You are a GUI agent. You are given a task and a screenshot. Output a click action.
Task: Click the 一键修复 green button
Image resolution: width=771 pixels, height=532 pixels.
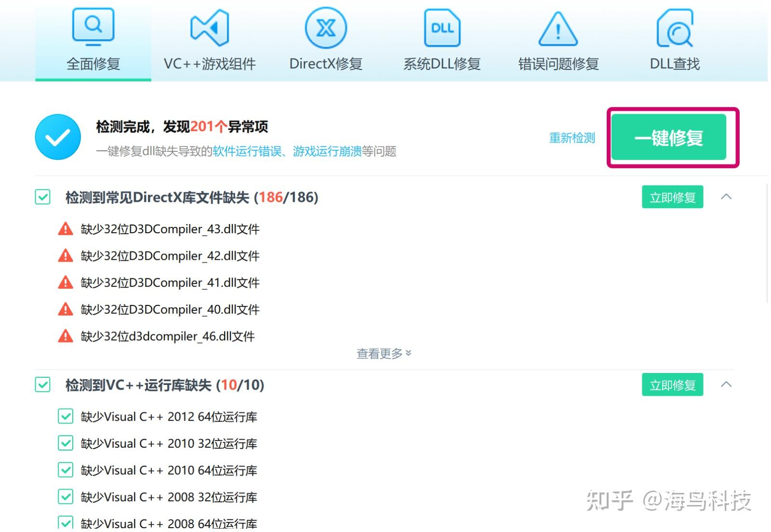click(669, 137)
